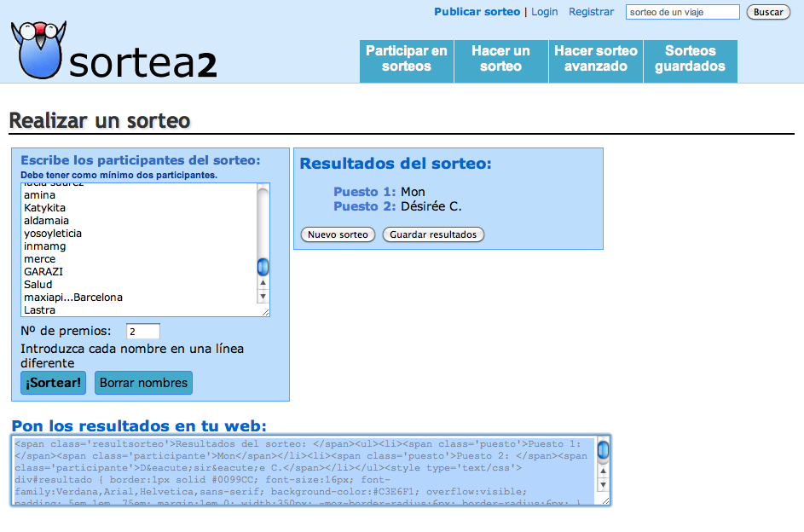
Task: Go to the Hacer un sorteo tab
Action: click(x=500, y=59)
